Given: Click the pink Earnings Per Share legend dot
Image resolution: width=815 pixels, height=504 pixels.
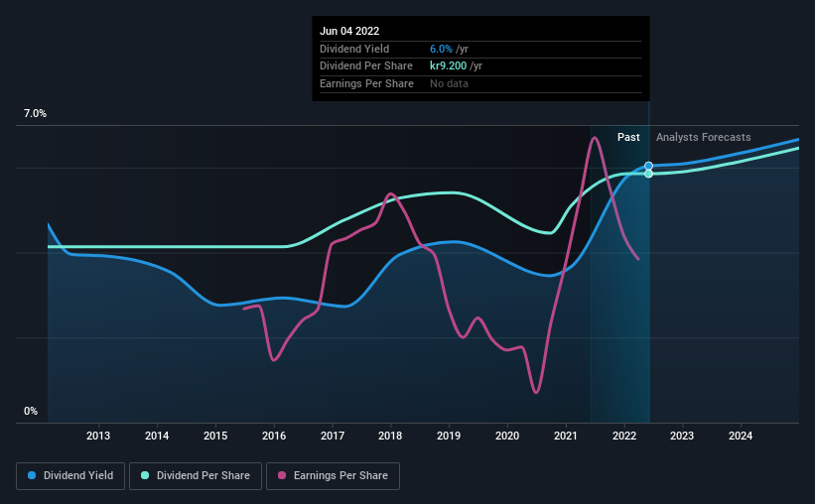Looking at the screenshot, I should click(282, 475).
